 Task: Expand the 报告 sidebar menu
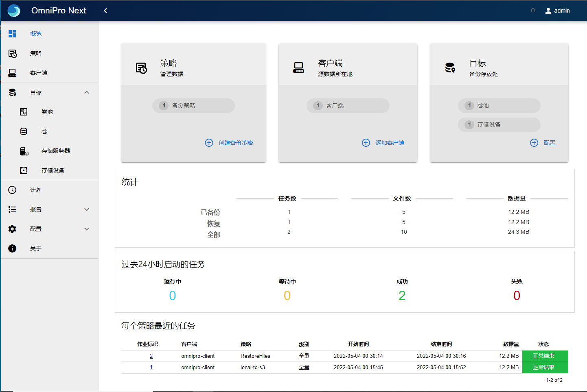pos(87,209)
